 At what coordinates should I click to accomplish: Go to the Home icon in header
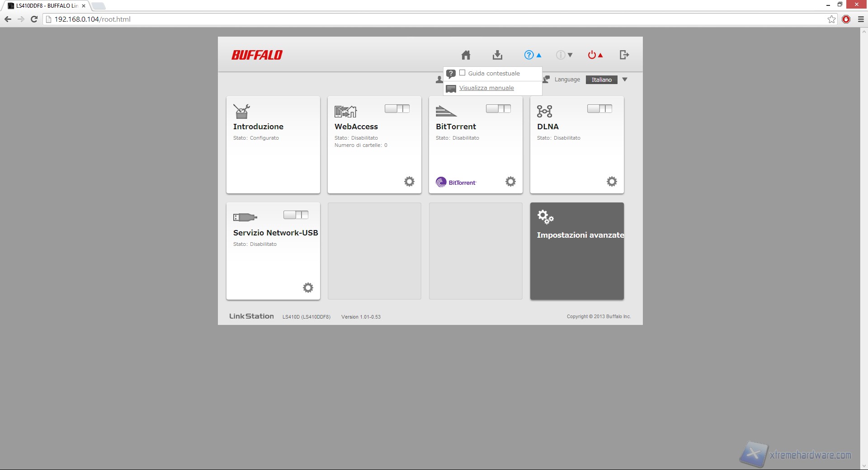click(466, 55)
